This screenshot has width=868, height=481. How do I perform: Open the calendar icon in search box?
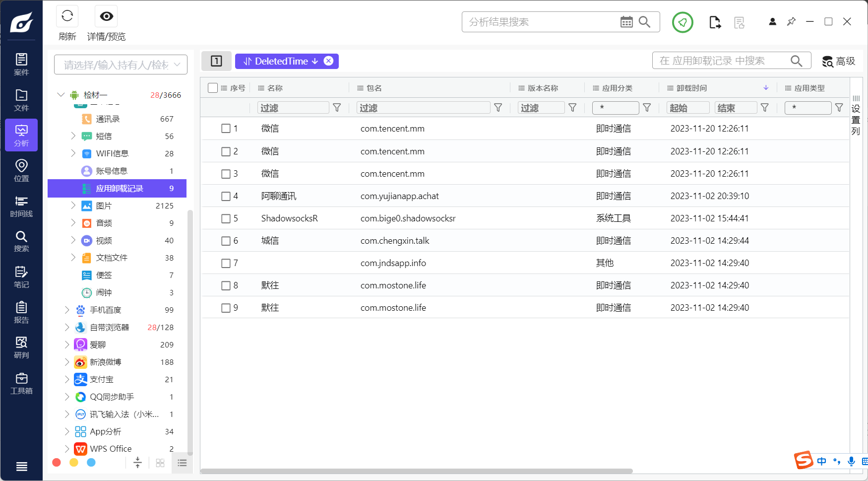pos(626,22)
